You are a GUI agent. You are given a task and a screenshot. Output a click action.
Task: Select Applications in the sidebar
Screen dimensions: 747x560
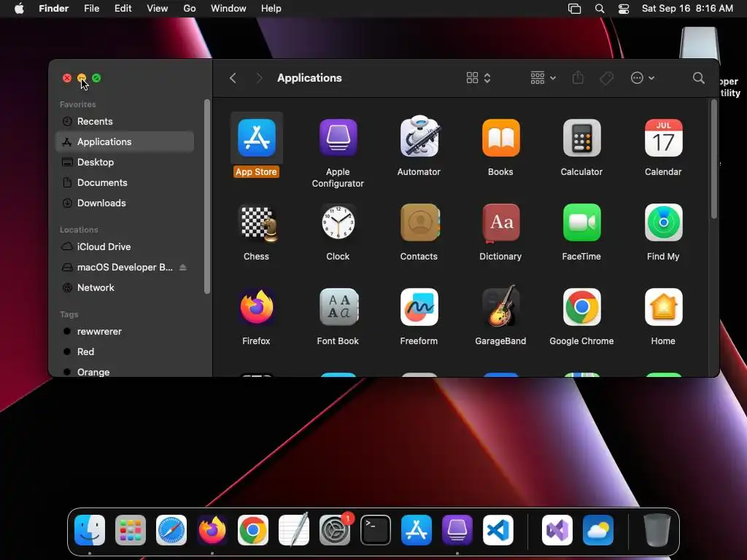(x=125, y=142)
